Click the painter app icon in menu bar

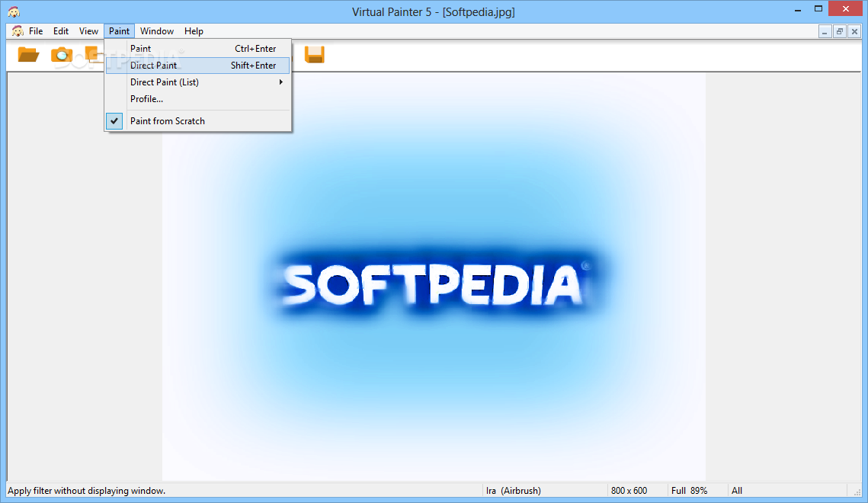(18, 31)
